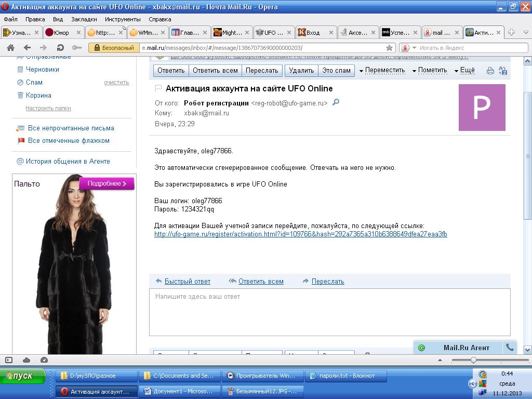Close the UFO tab
532x399 pixels.
(289, 33)
